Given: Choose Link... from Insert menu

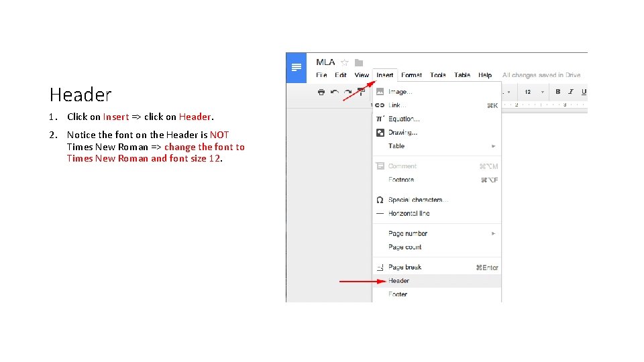Looking at the screenshot, I should pos(437,105).
